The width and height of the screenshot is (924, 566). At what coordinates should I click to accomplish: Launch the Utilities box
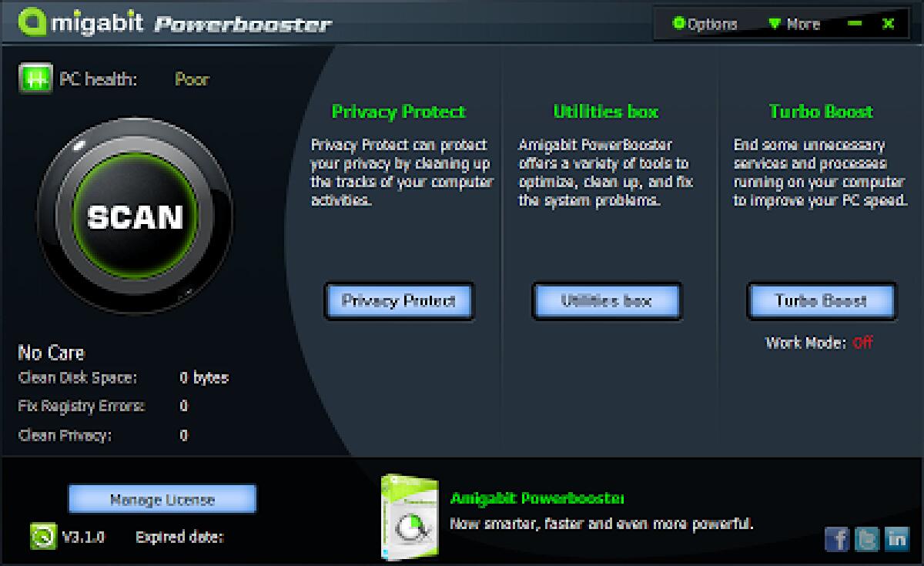click(607, 301)
